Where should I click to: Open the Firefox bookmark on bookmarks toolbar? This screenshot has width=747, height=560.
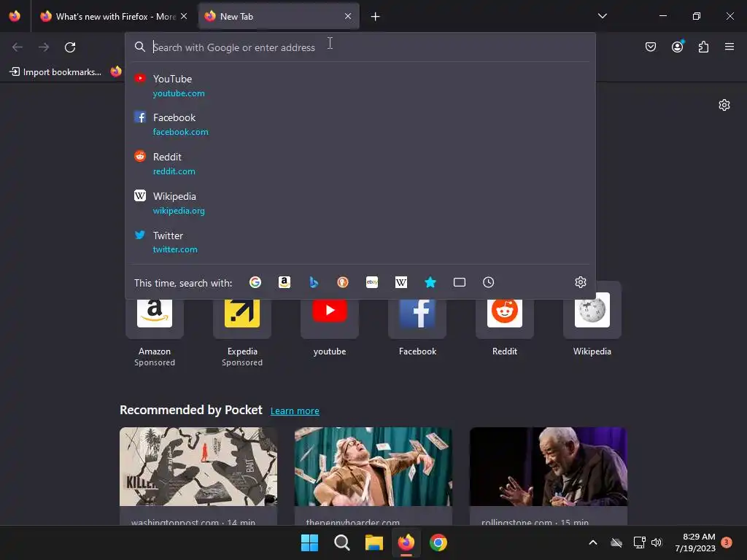(x=116, y=72)
